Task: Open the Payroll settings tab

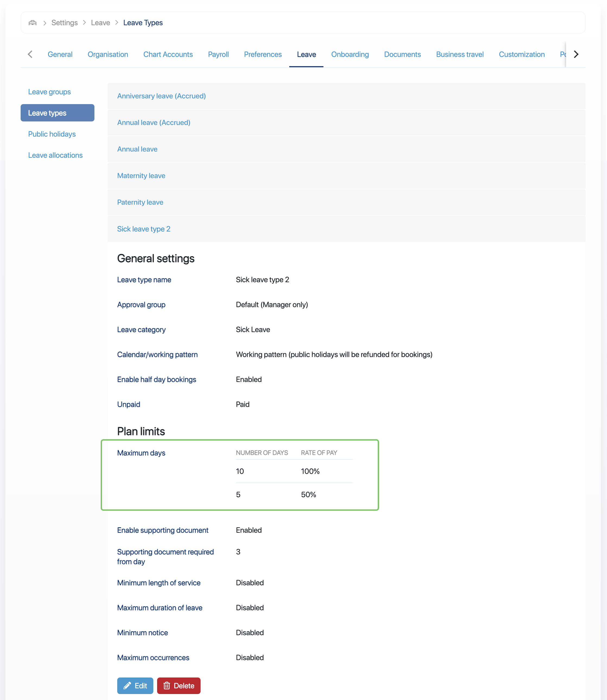Action: (x=218, y=54)
